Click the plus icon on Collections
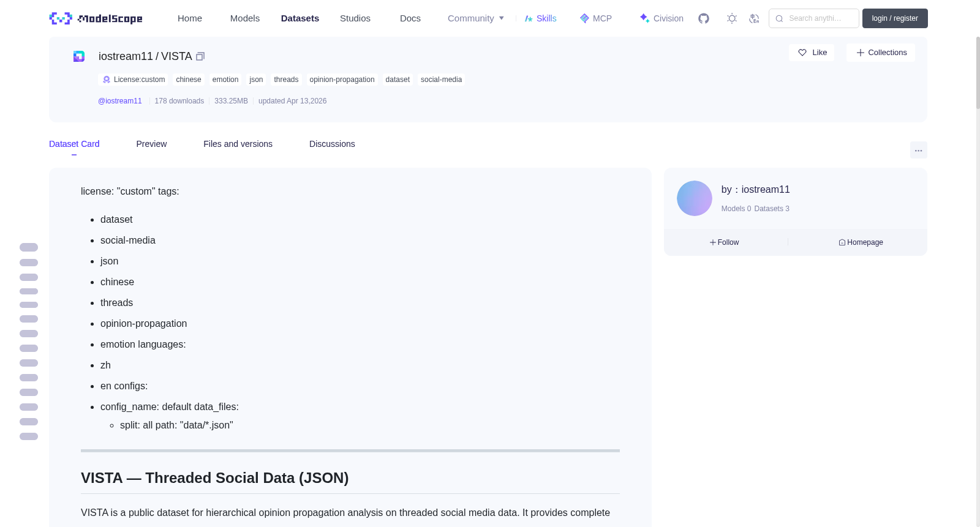 pyautogui.click(x=861, y=53)
